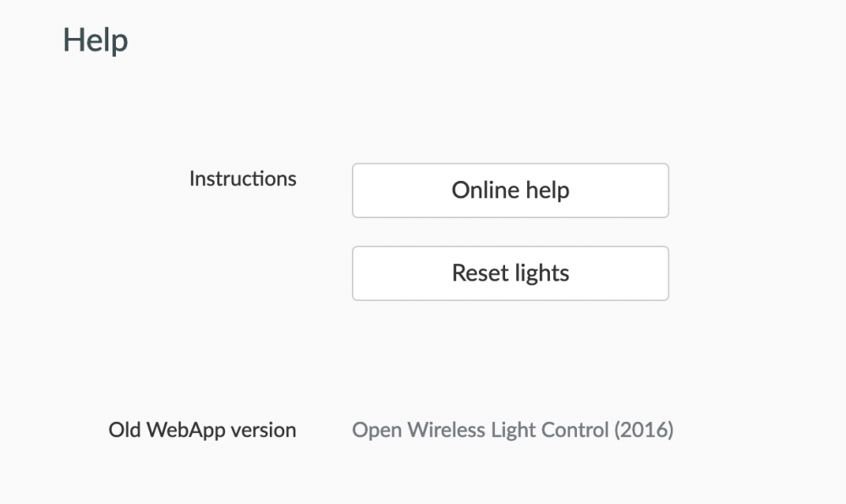Go to Open Wireless Light Control

click(512, 430)
